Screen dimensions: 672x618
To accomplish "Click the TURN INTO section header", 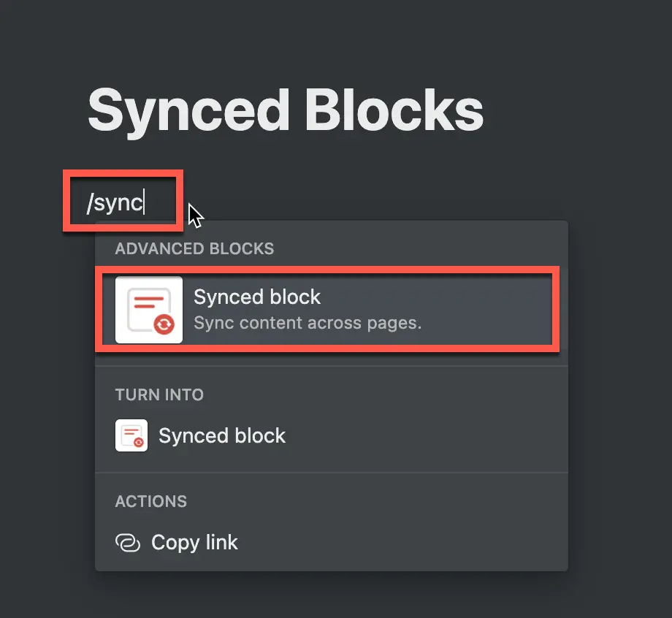I will click(x=159, y=394).
